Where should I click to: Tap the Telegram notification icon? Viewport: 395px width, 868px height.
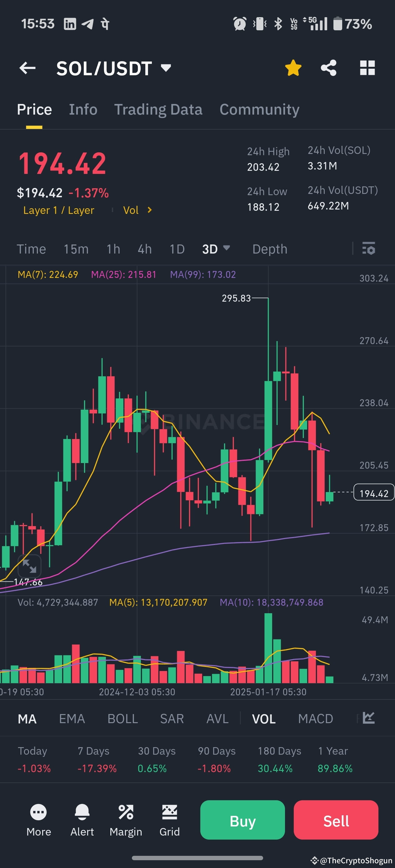pos(88,24)
